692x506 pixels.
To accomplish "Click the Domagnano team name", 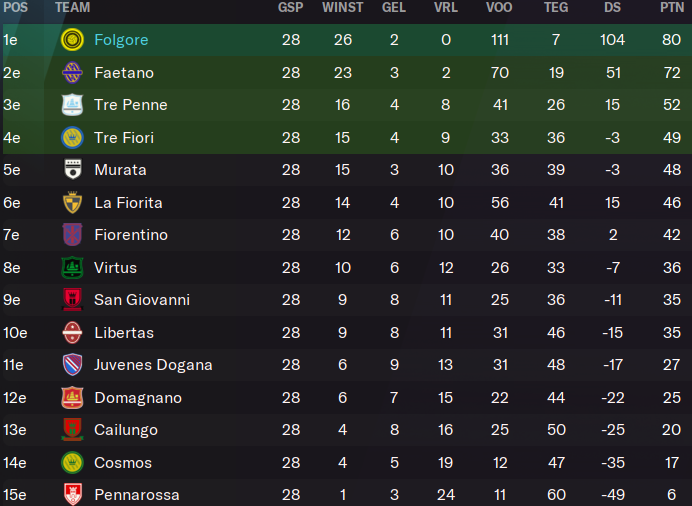I will (138, 397).
